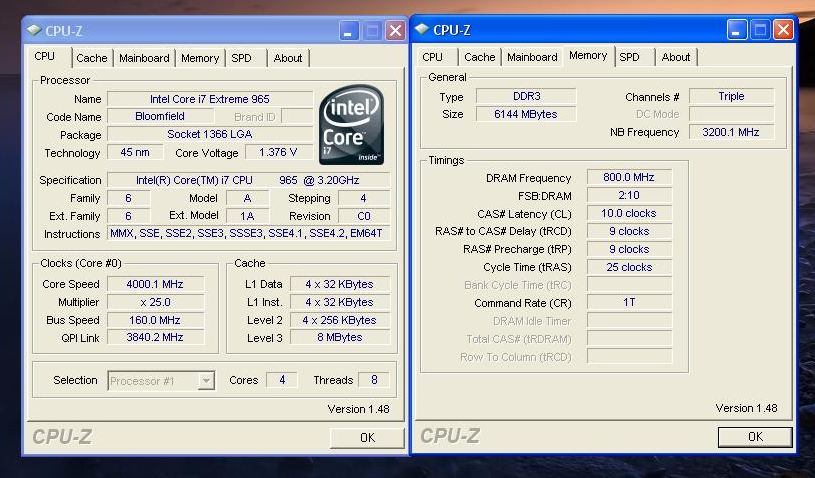Click the QPI Link value 3840.2 MHz
The height and width of the screenshot is (478, 815).
coord(155,337)
